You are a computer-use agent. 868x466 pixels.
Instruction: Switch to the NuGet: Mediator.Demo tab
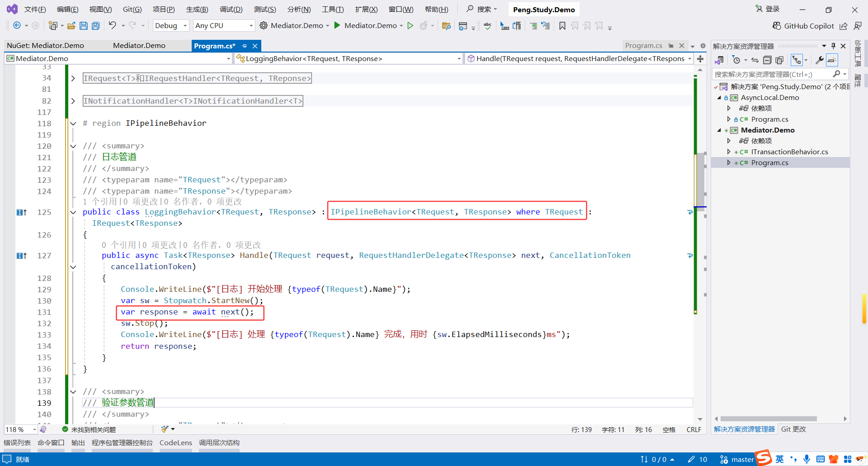point(45,46)
